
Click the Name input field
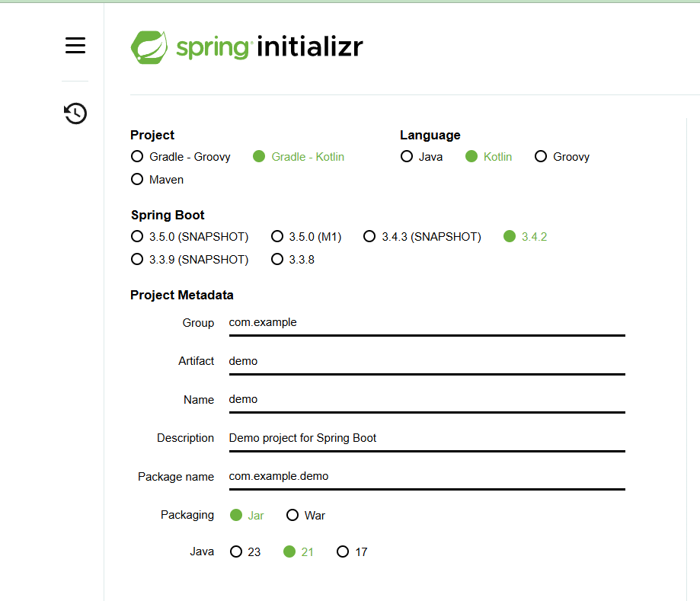(427, 399)
